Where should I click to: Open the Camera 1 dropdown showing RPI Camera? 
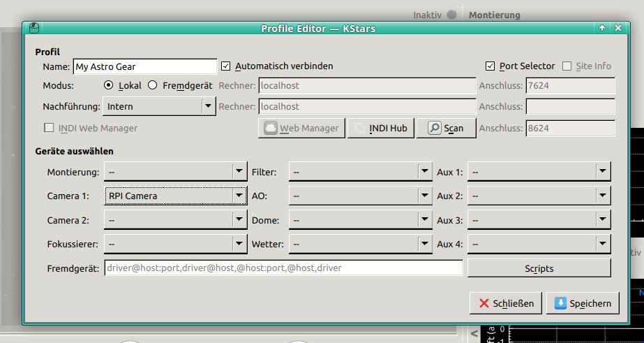tap(176, 196)
